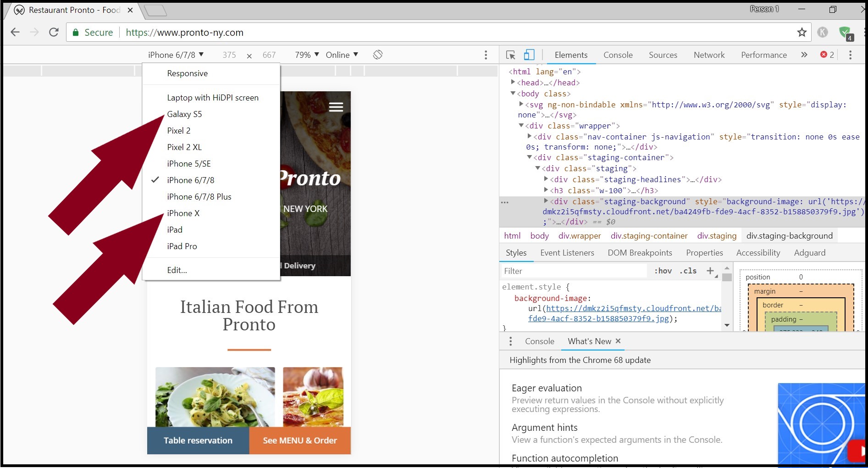
Task: Click the browser address bar URL
Action: tap(184, 33)
